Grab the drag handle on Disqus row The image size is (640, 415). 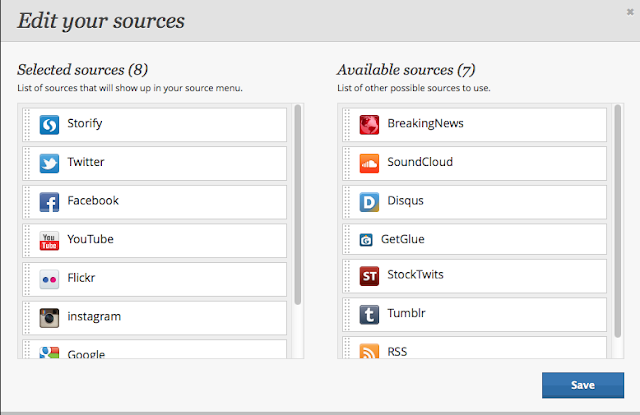tap(347, 202)
